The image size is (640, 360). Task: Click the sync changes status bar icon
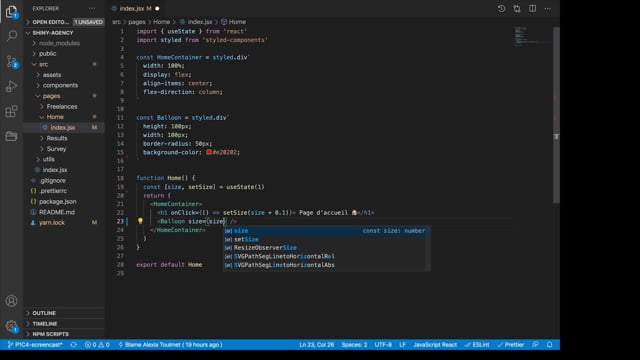pyautogui.click(x=73, y=345)
